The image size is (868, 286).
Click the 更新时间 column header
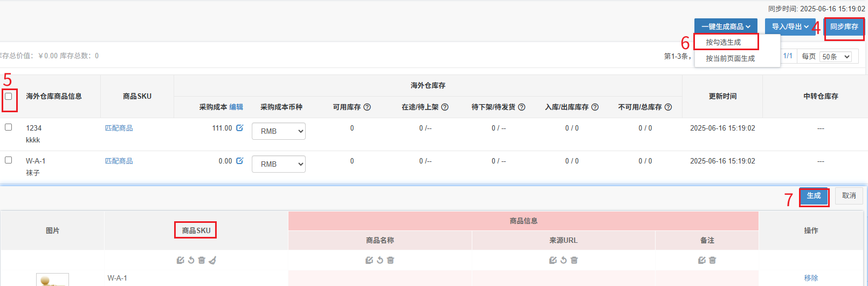722,96
